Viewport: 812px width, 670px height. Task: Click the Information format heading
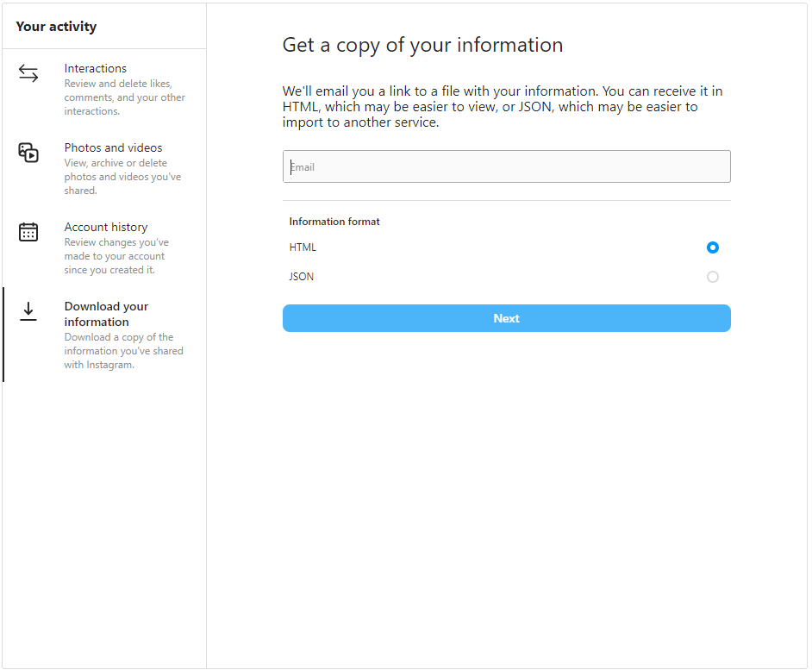pos(334,222)
